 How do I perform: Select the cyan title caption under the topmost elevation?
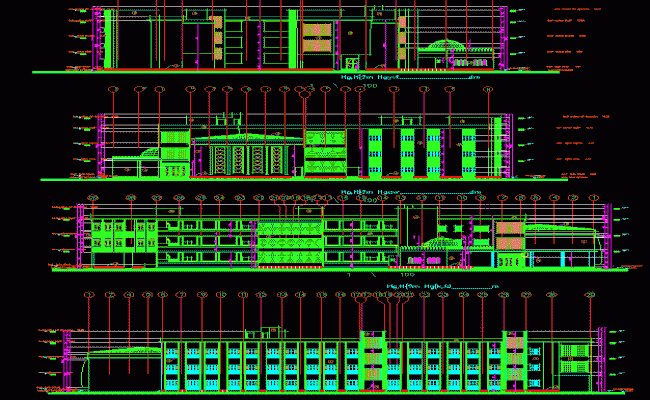point(410,77)
